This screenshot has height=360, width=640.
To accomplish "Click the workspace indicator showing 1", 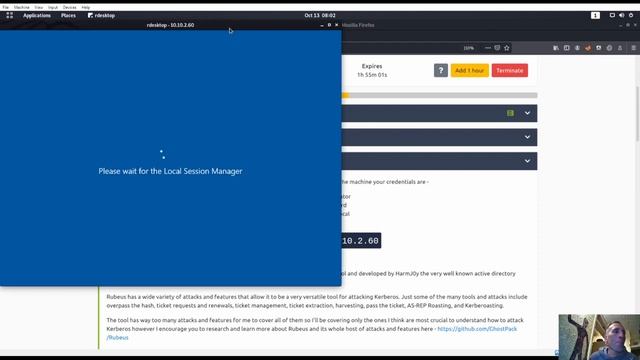I will pos(595,16).
